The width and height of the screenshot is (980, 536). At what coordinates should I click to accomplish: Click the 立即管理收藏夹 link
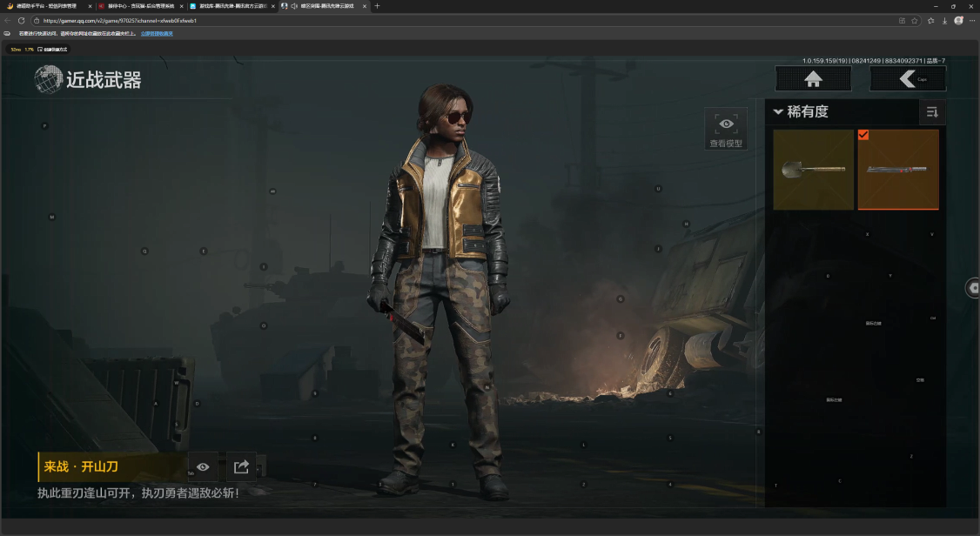click(x=157, y=34)
